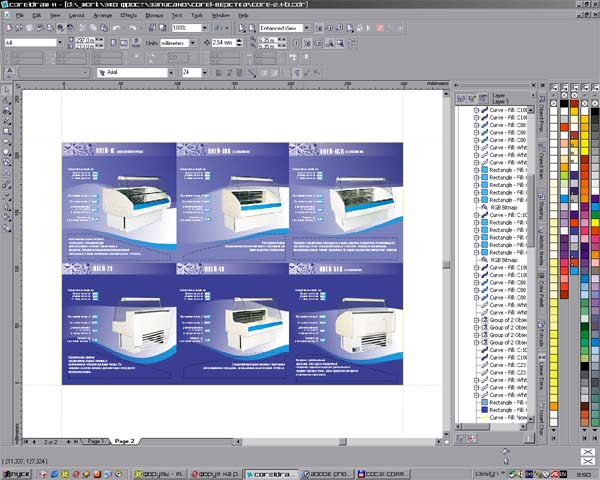Increase the nudge offset with the up stepper
600x480 pixels.
click(x=240, y=41)
